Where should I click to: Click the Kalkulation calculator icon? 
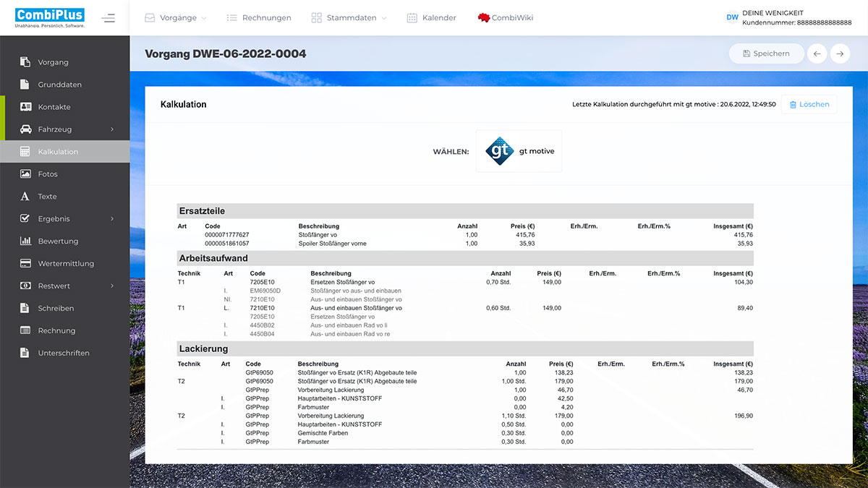(24, 151)
